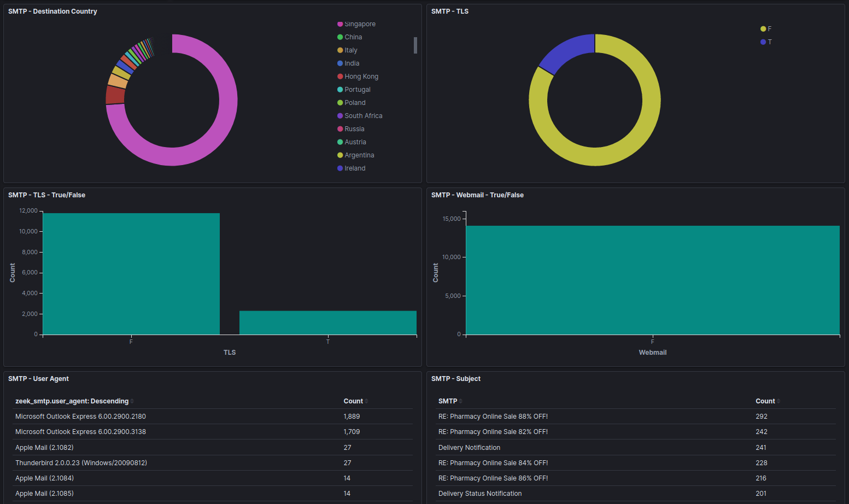The height and width of the screenshot is (504, 849).
Task: Click the blue T legend marker in TLS panel
Action: point(763,42)
